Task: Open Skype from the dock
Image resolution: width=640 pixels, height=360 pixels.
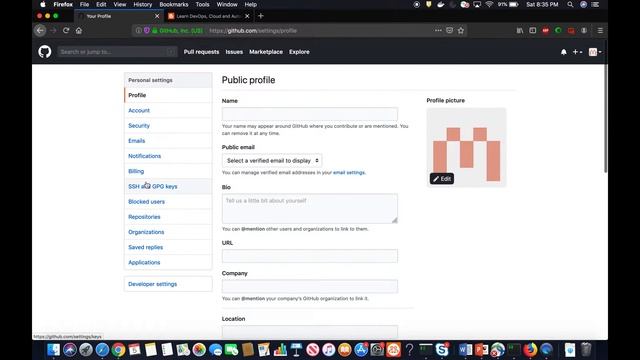Action: [x=442, y=350]
